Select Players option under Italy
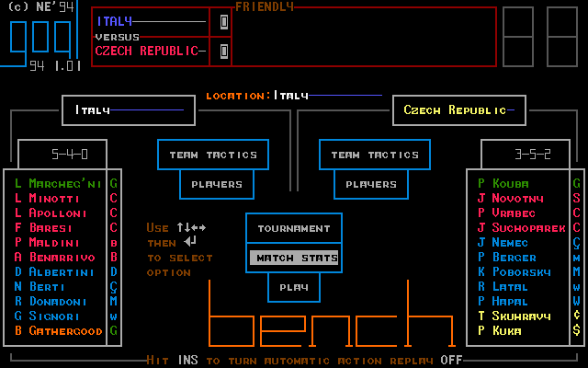Viewport: 588px width, 368px height. click(217, 184)
